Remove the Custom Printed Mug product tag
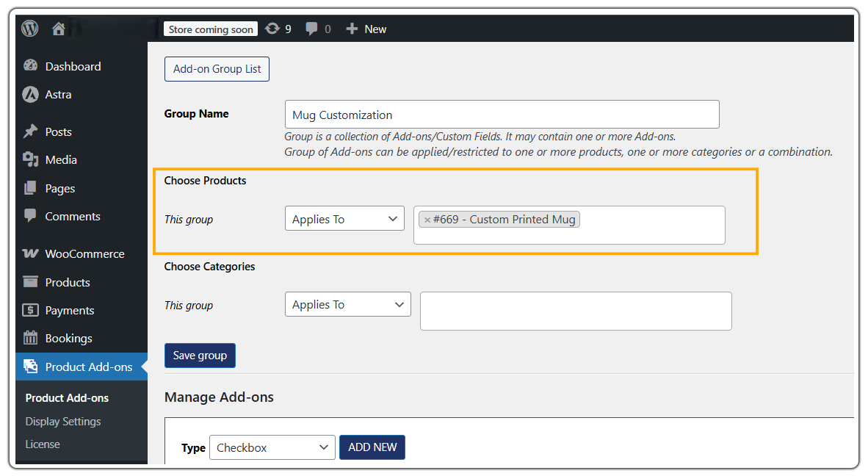 pyautogui.click(x=427, y=219)
